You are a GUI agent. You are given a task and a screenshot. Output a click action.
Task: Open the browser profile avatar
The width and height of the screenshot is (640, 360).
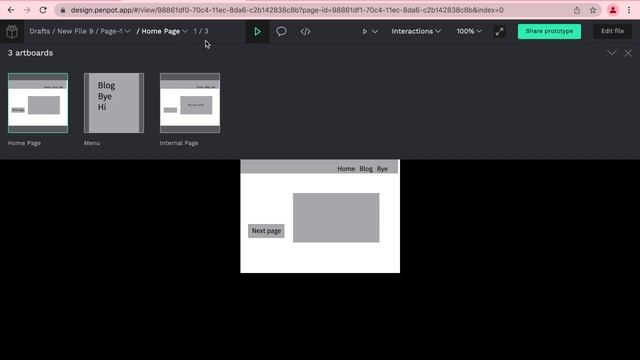click(x=613, y=10)
